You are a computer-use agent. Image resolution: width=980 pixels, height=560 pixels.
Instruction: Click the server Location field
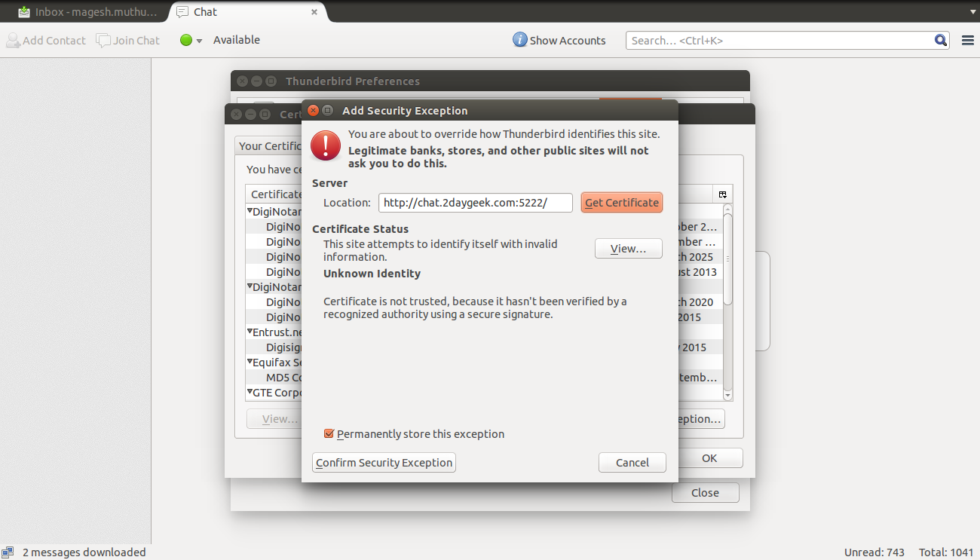point(476,203)
